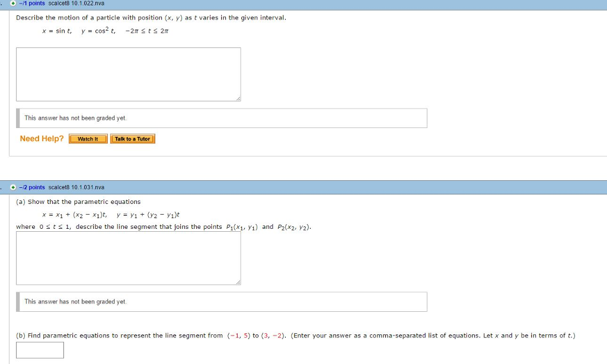Click the resize grip of the first answer box

coord(239,100)
